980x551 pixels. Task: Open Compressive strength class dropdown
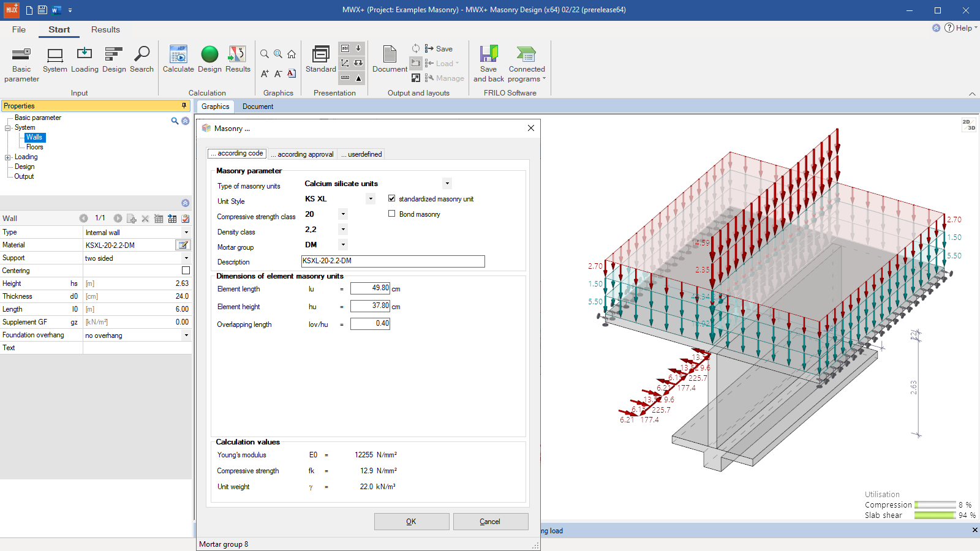pyautogui.click(x=343, y=214)
